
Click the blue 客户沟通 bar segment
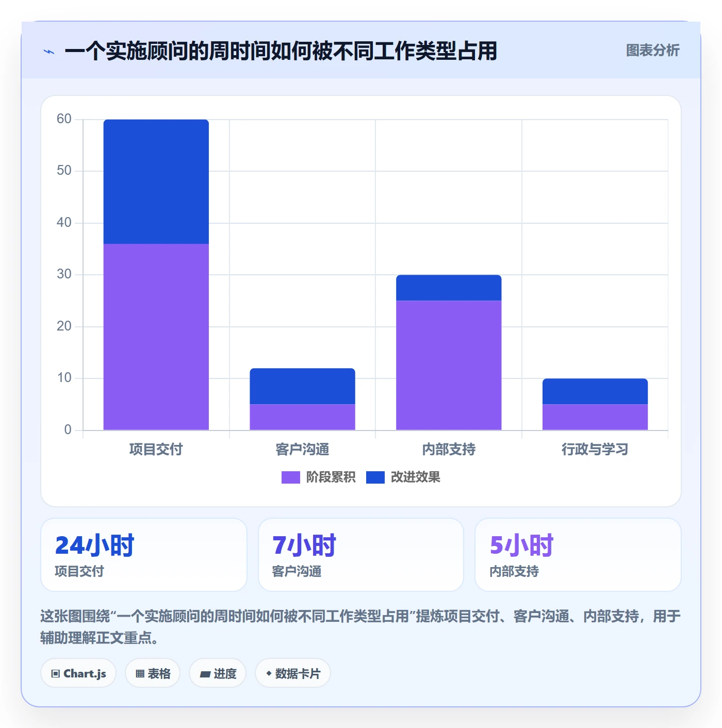(302, 386)
